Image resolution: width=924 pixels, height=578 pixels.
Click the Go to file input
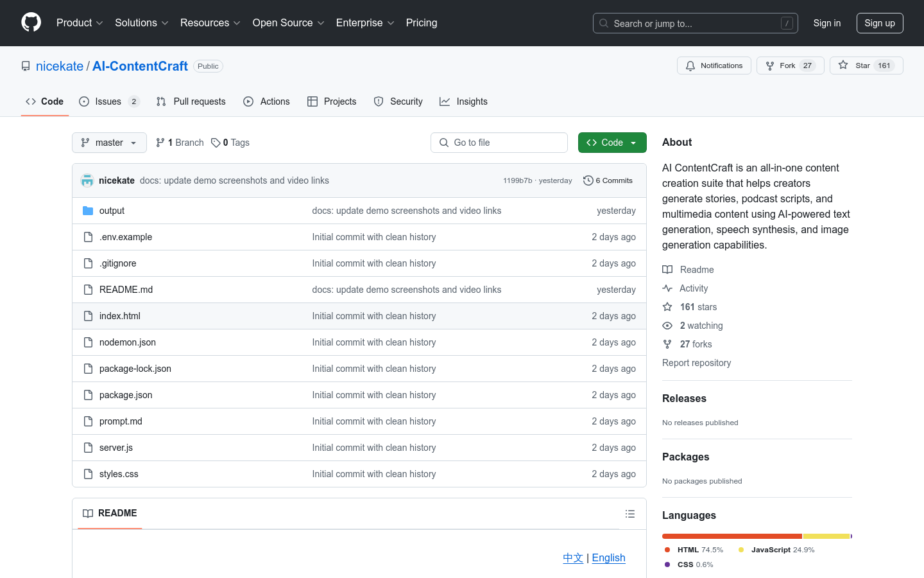click(x=499, y=143)
